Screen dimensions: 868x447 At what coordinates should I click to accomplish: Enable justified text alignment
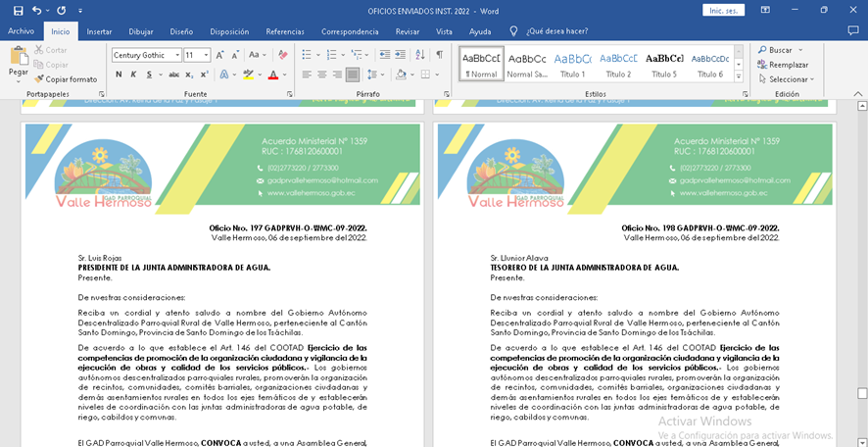click(353, 74)
